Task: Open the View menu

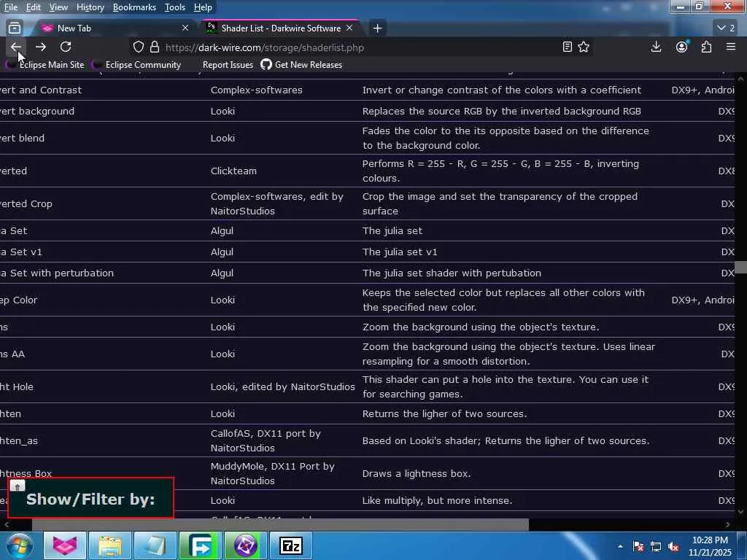Action: [58, 7]
